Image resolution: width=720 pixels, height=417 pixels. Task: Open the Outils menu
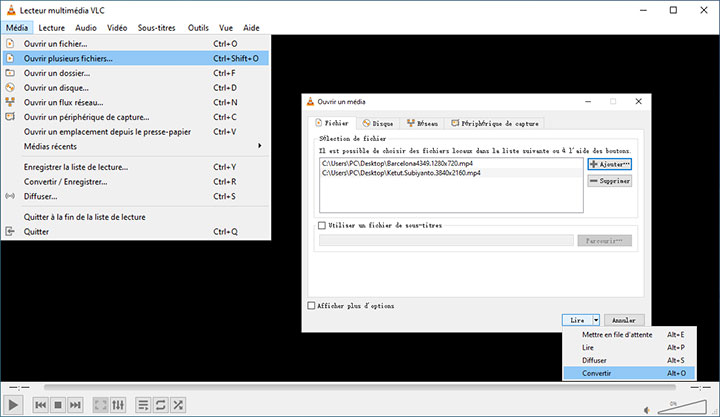(x=198, y=28)
